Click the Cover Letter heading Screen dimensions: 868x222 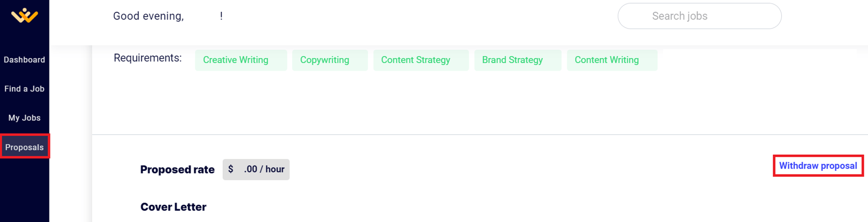click(173, 207)
